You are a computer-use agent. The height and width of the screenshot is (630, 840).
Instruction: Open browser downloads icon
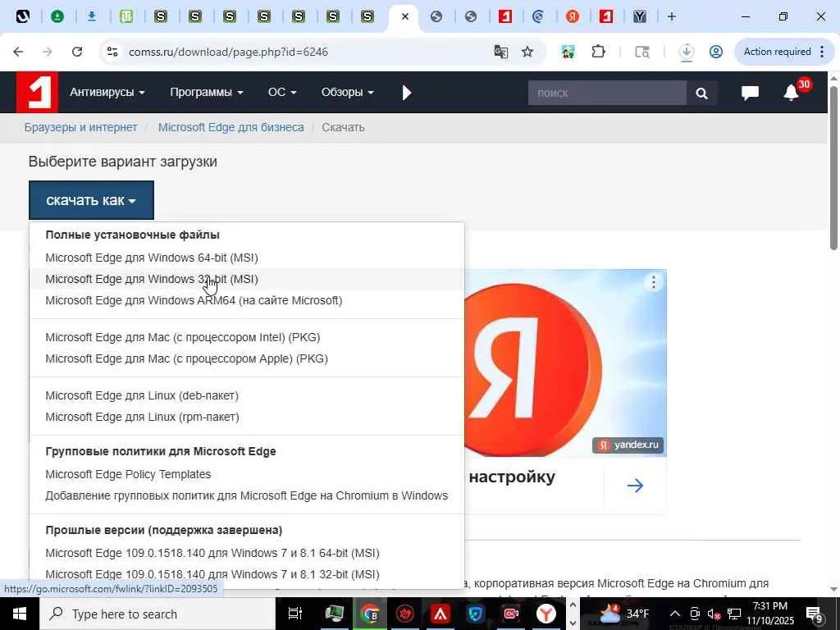coord(687,52)
